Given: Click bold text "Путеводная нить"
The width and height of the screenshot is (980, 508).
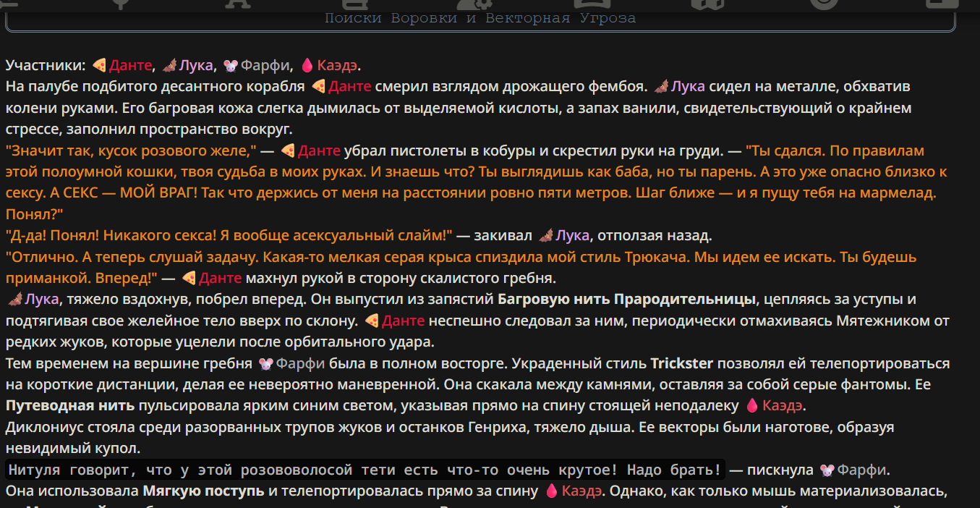Looking at the screenshot, I should (x=70, y=405).
